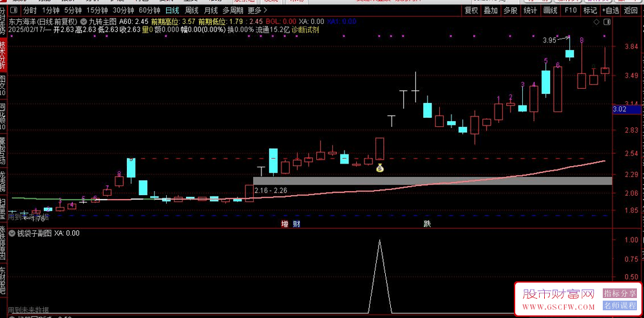Click the 增 event marker below chart
This screenshot has height=318, width=644.
pyautogui.click(x=285, y=224)
